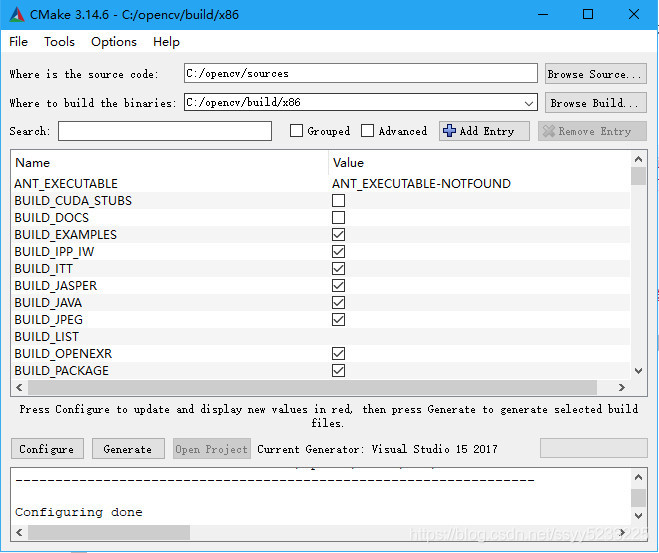Select the BUILD_DOCS entry name

(x=52, y=218)
